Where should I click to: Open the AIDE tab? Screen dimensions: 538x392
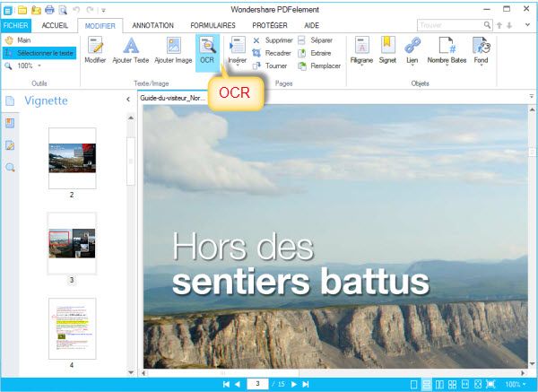311,25
